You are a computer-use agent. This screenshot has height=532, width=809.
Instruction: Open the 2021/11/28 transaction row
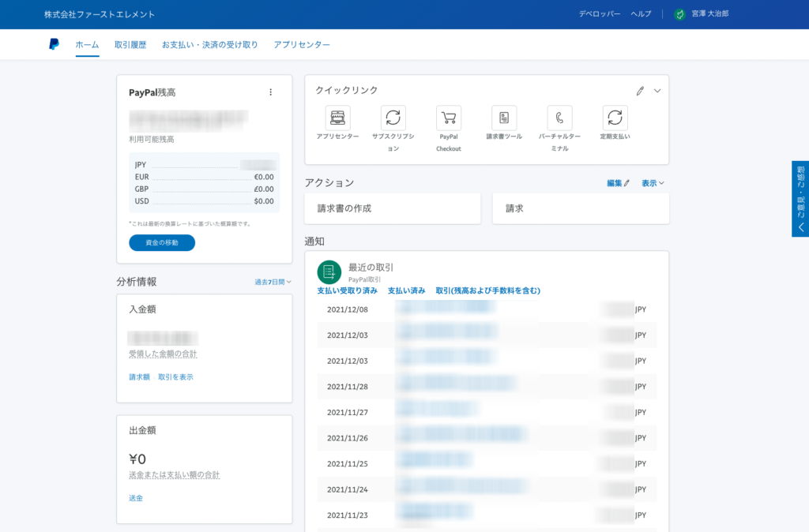click(487, 387)
